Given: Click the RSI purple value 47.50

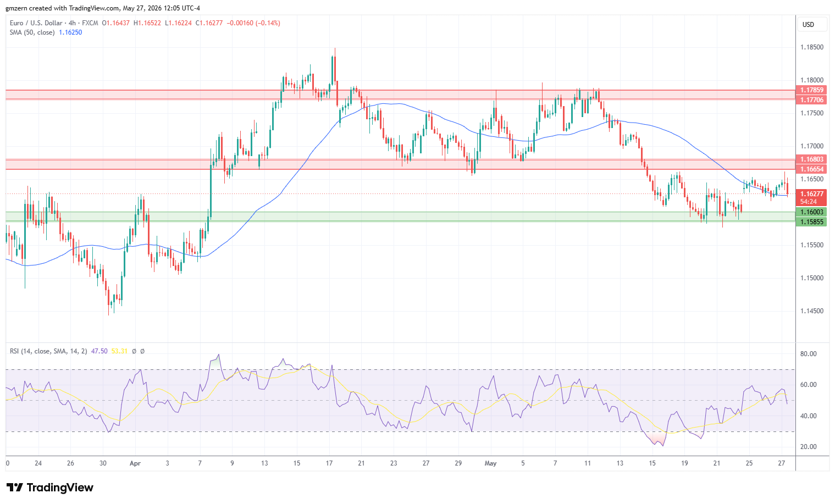Looking at the screenshot, I should 99,351.
